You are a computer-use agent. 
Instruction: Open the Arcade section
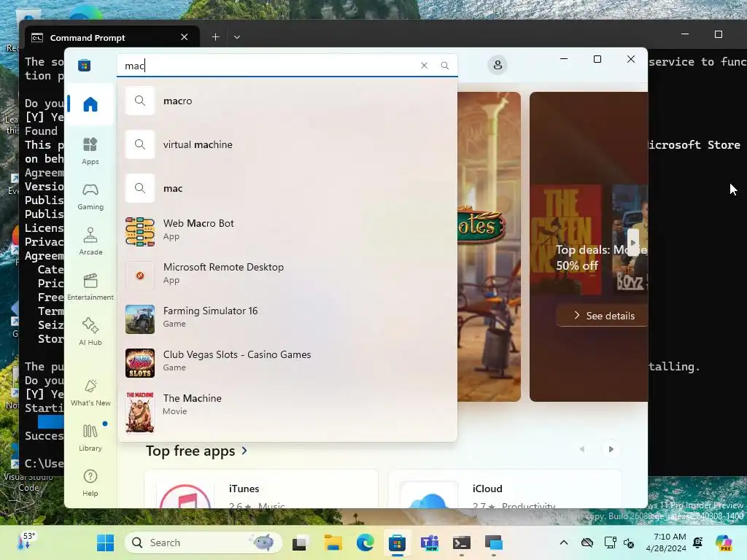coord(90,241)
